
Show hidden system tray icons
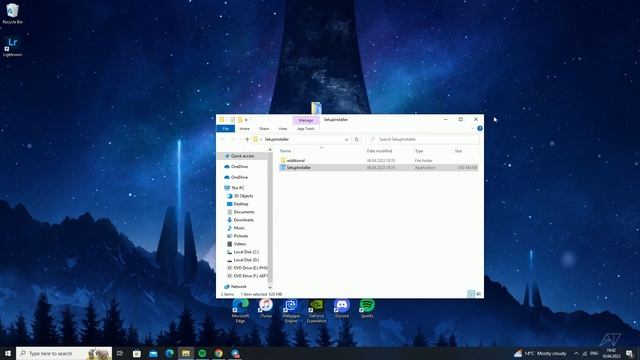click(576, 353)
